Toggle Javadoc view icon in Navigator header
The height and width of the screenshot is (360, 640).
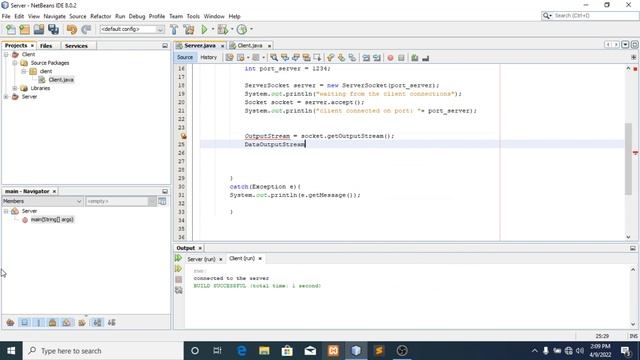162,201
